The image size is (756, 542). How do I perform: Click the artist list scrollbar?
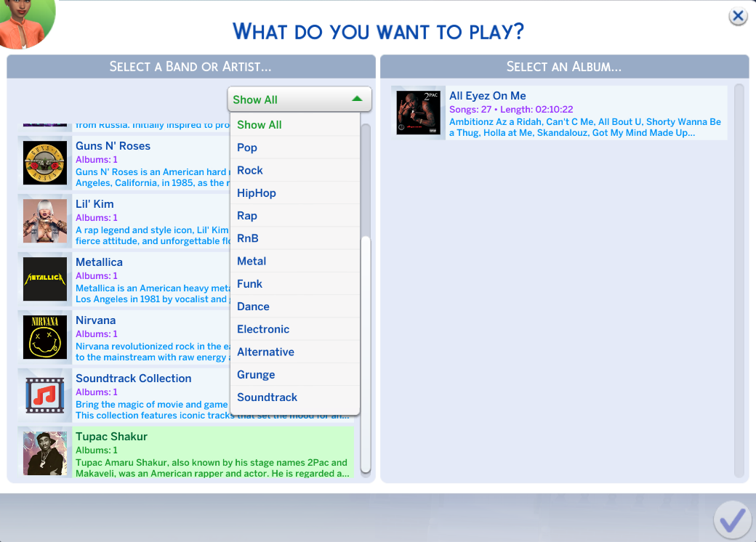366,354
